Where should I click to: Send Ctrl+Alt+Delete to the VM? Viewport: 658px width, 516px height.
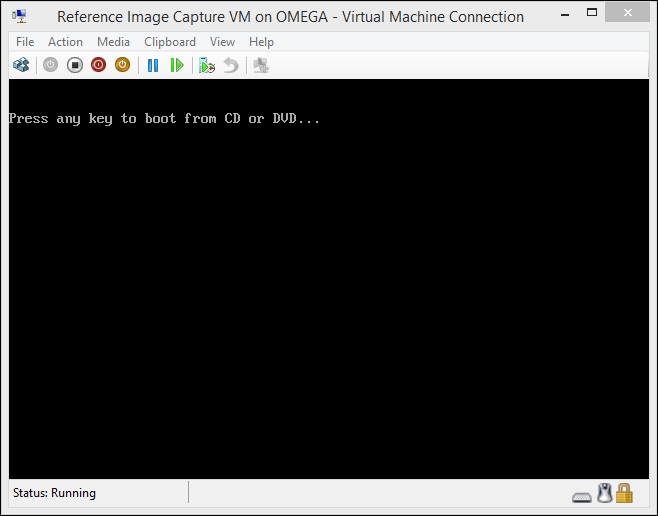coord(21,65)
